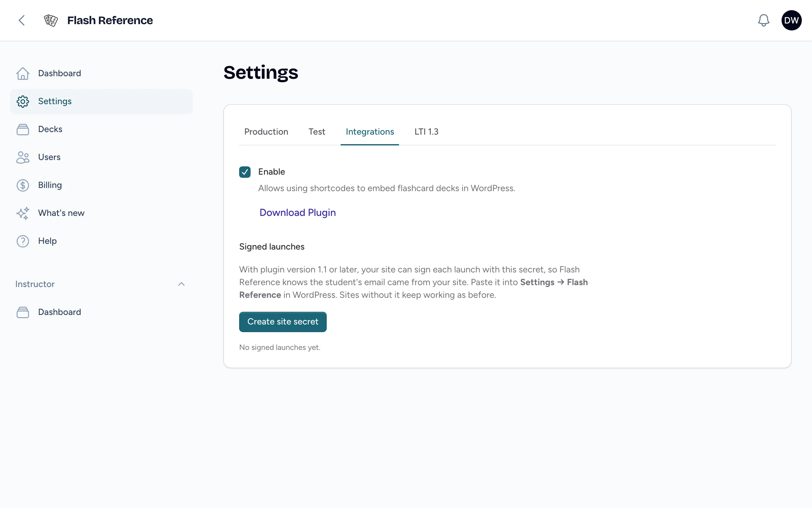The width and height of the screenshot is (812, 508).
Task: Click the Dashboard house icon
Action: coord(23,73)
